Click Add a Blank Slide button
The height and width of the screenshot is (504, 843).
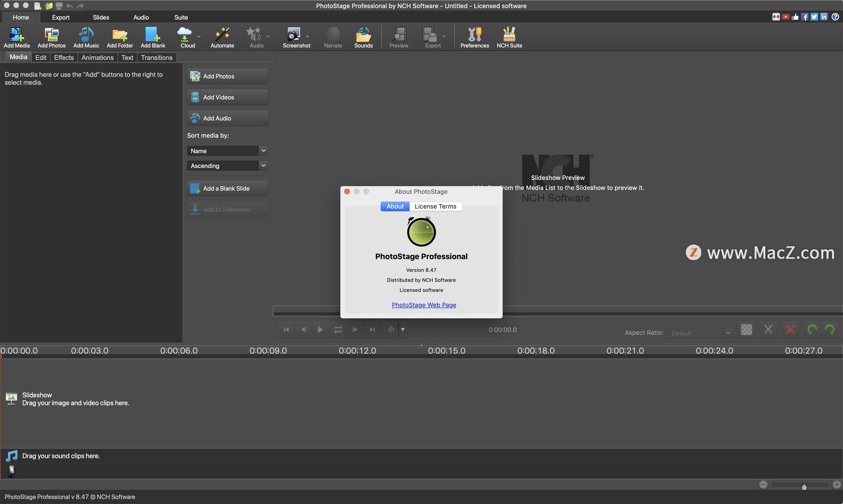[x=227, y=188]
